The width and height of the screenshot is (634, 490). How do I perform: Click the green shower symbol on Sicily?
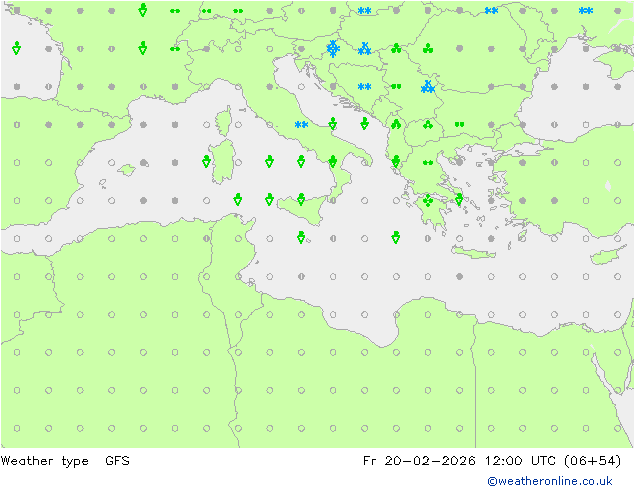point(301,199)
